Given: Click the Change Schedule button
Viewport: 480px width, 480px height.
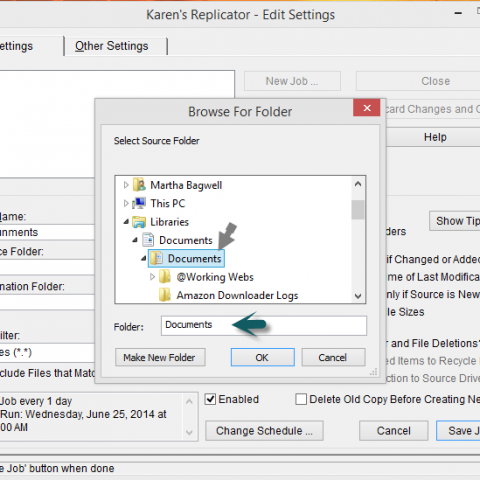Looking at the screenshot, I should click(264, 431).
